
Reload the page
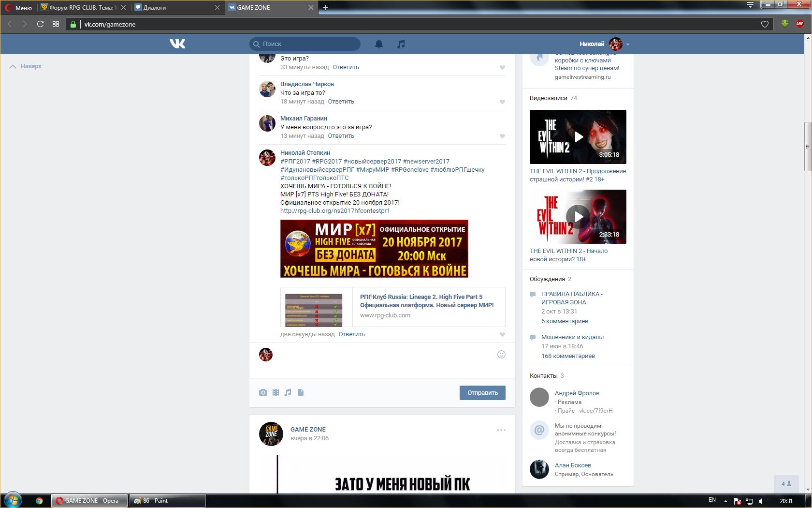coord(41,24)
